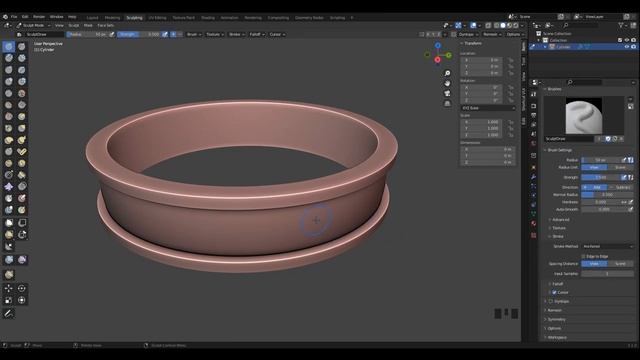640x360 pixels.
Task: Open the Options popover in header
Action: tap(515, 35)
